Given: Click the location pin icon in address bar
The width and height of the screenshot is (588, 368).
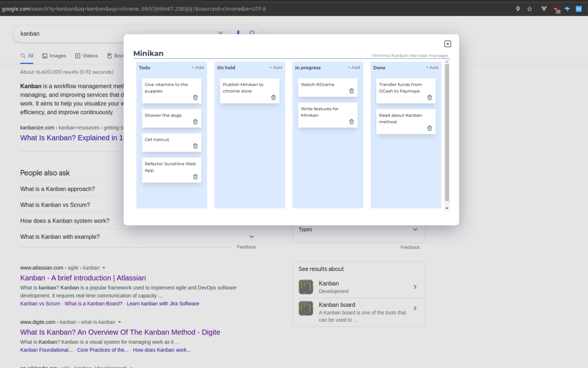Looking at the screenshot, I should (x=518, y=9).
